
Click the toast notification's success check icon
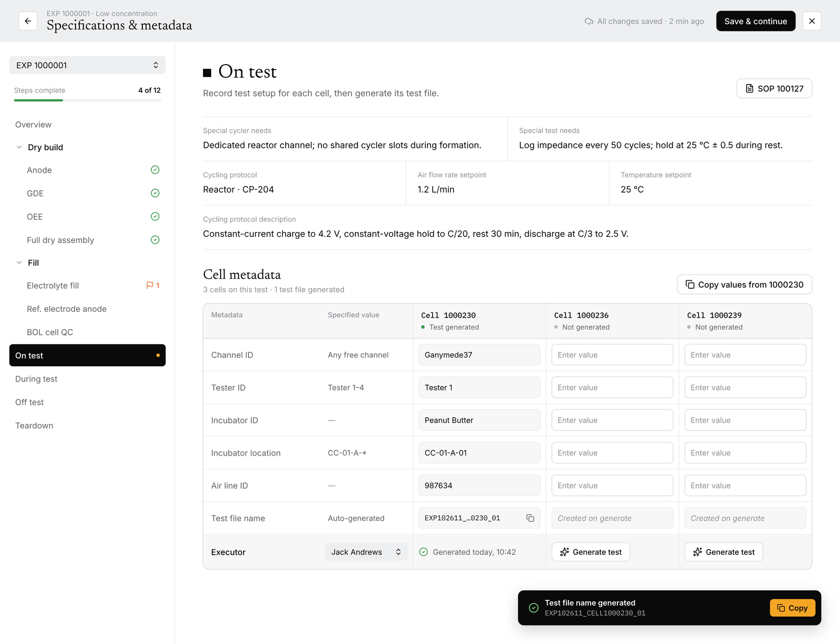[x=533, y=608]
